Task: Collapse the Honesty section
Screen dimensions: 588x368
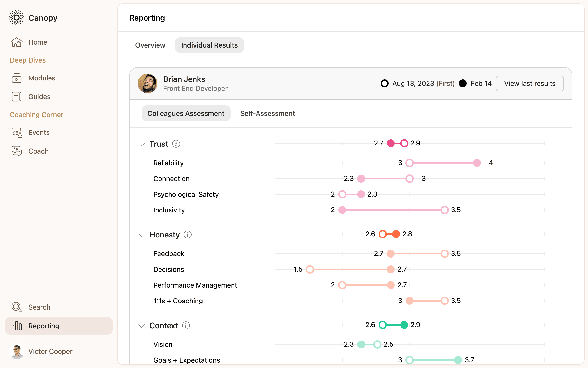Action: pyautogui.click(x=142, y=235)
